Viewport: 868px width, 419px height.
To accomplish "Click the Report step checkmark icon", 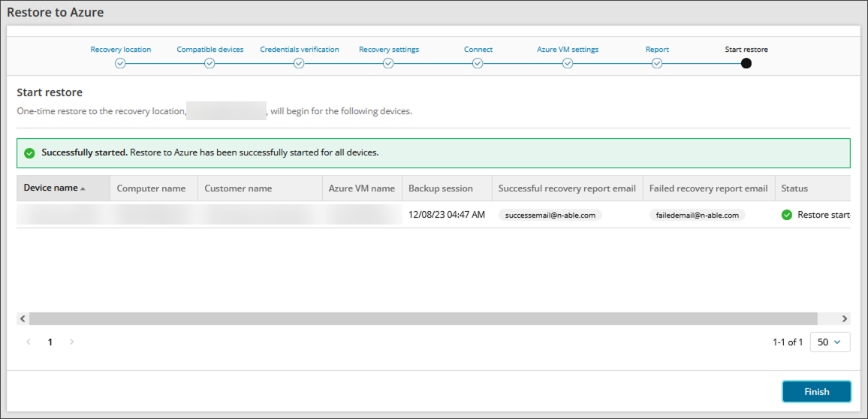I will coord(657,64).
